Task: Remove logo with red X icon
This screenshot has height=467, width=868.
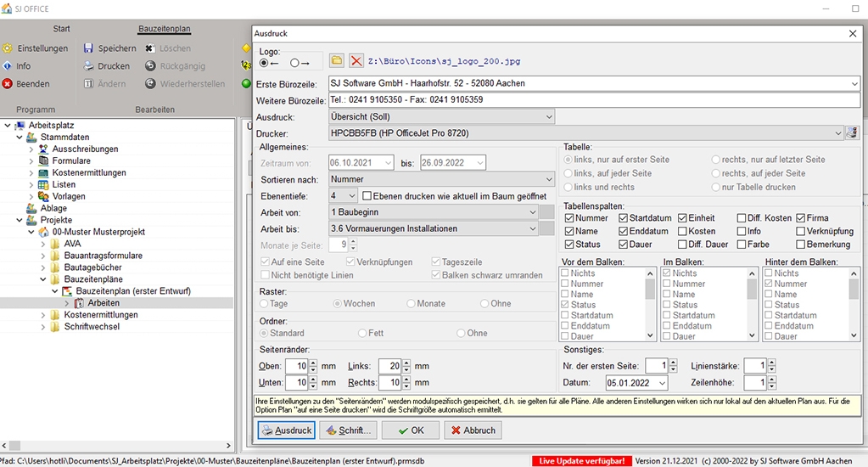Action: pos(356,61)
